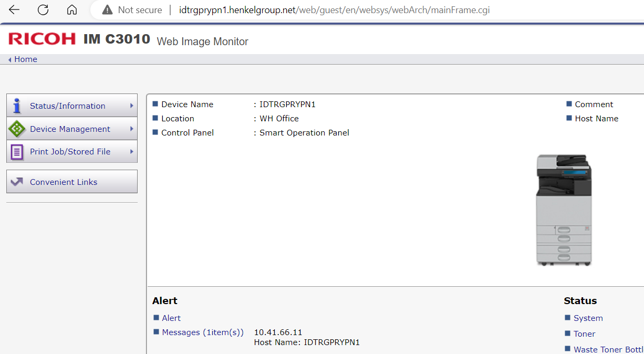Go to the Home link
Screen dimensions: 644x354
pos(26,59)
